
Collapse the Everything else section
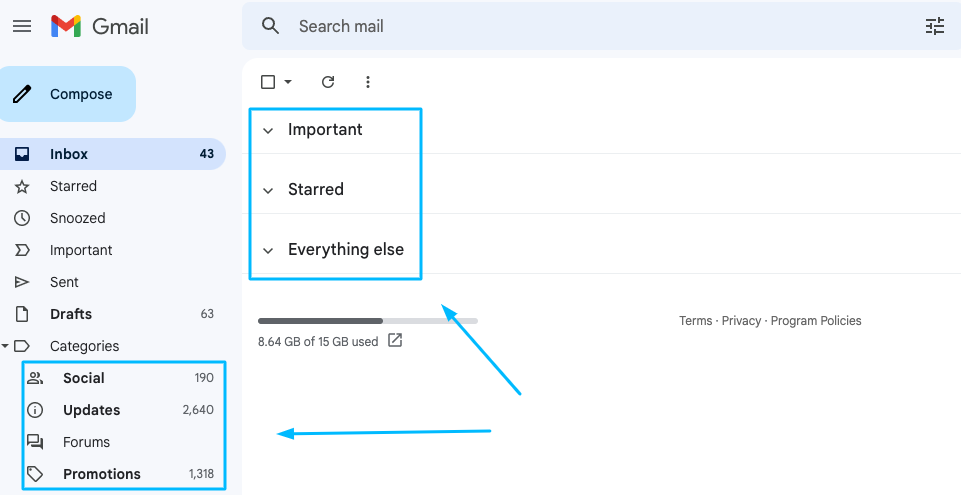click(268, 251)
